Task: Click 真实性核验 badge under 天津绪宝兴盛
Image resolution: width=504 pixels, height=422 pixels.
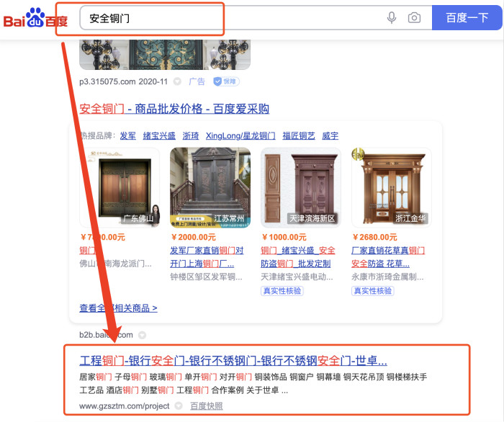Action: [282, 291]
